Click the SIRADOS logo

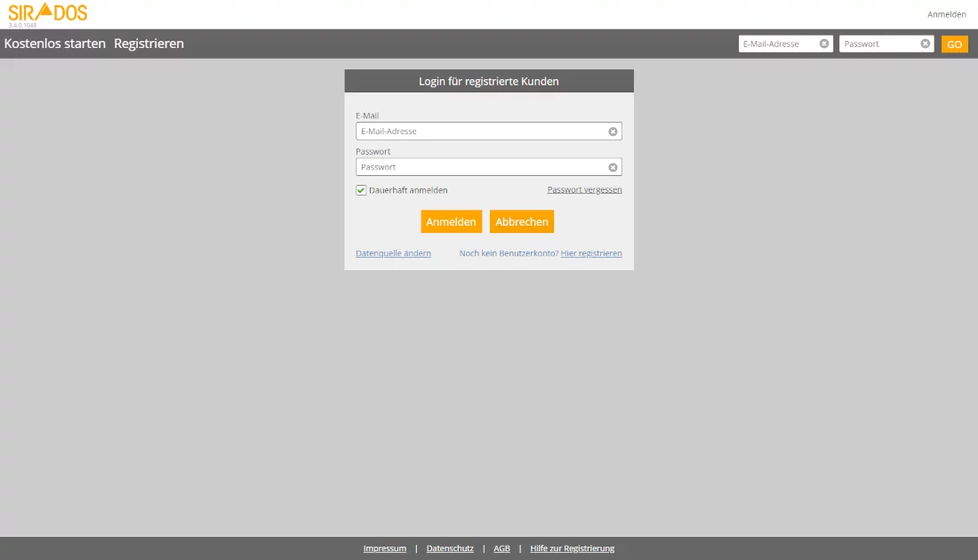48,12
